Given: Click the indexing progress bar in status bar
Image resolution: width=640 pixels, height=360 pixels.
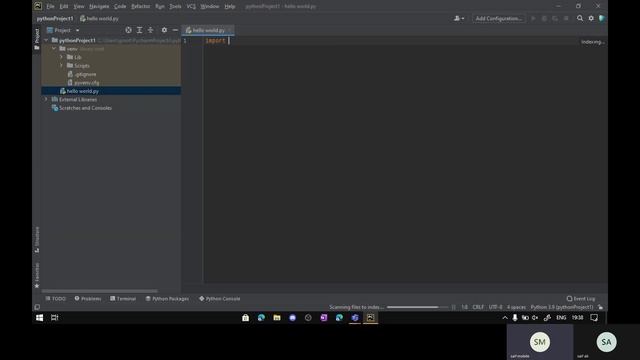Looking at the screenshot, I should pos(417,307).
